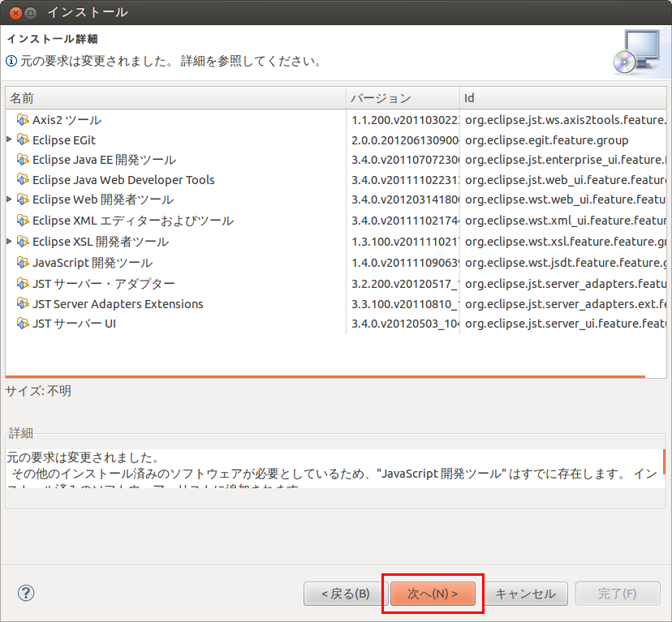The height and width of the screenshot is (622, 672).
Task: Sort by the バージョン column header
Action: (x=403, y=98)
